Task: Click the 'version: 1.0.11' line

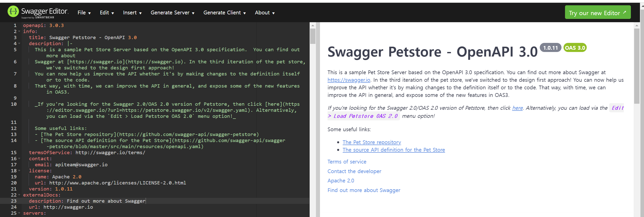Action: click(x=51, y=189)
